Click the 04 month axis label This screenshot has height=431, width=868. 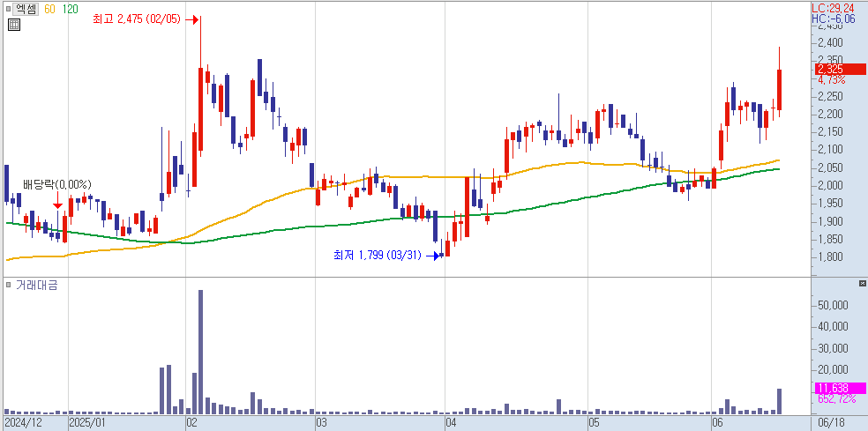(451, 423)
